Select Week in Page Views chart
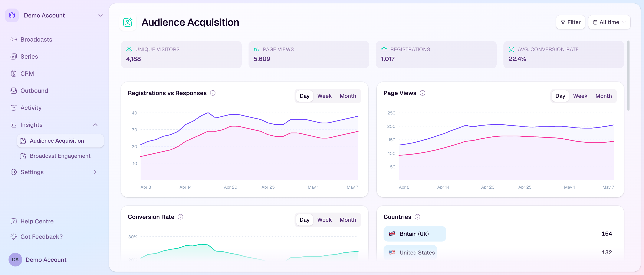The height and width of the screenshot is (275, 644). 580,96
